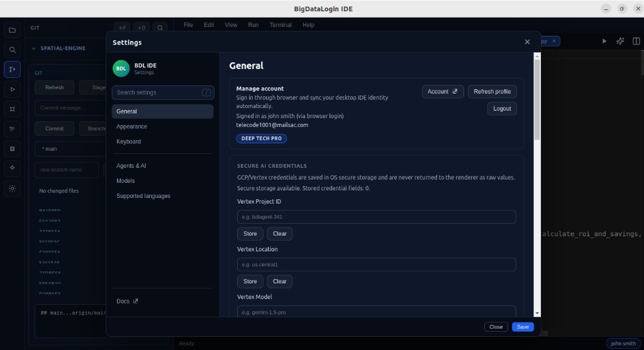Click Store under Vertex Location
This screenshot has width=644, height=350.
(x=250, y=282)
